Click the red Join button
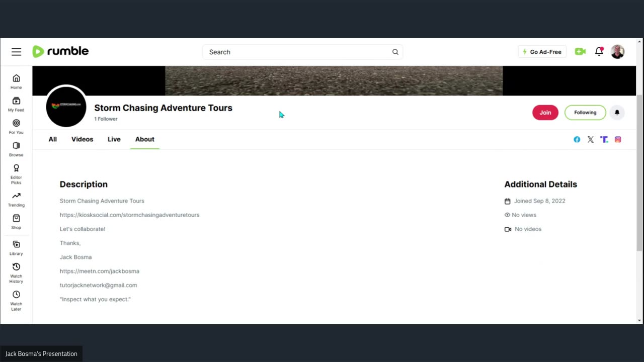The width and height of the screenshot is (644, 362). click(545, 113)
